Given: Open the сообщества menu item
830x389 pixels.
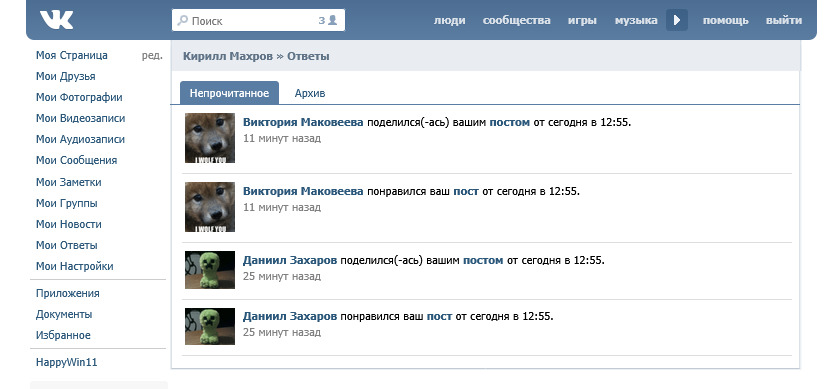Looking at the screenshot, I should pos(516,21).
